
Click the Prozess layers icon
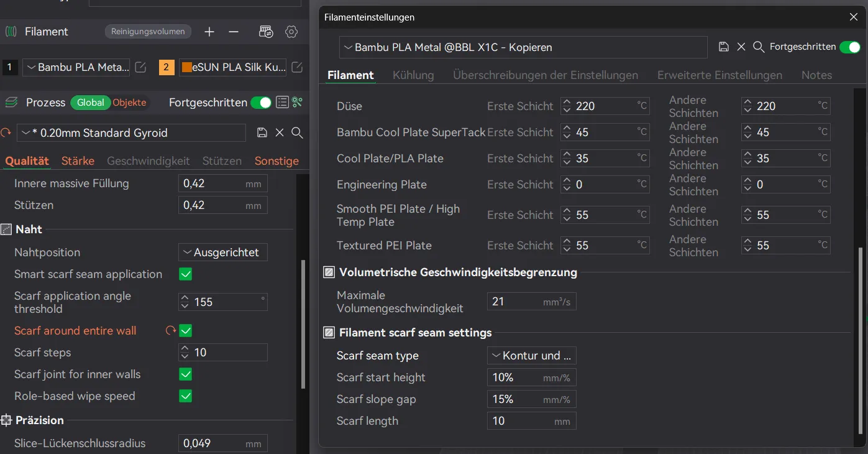[11, 103]
